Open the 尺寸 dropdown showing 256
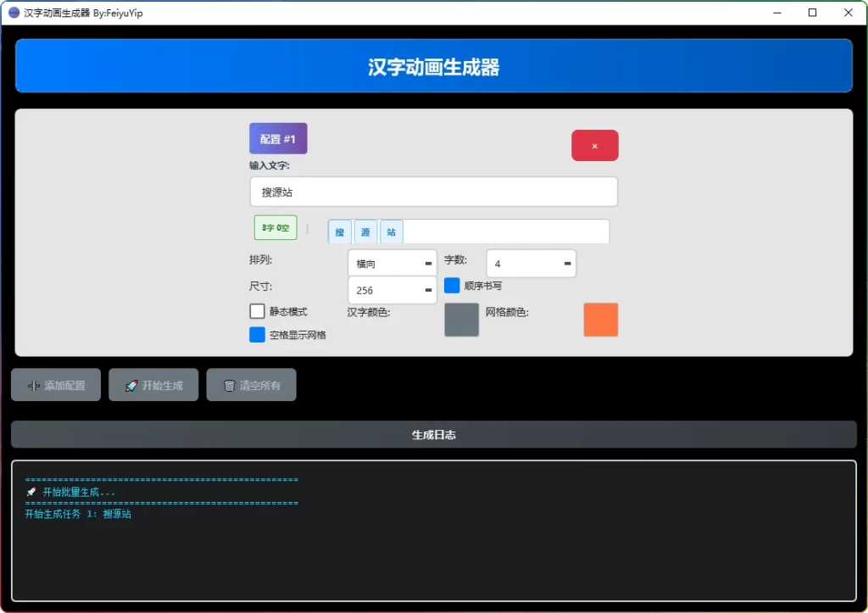This screenshot has height=613, width=868. pos(392,290)
